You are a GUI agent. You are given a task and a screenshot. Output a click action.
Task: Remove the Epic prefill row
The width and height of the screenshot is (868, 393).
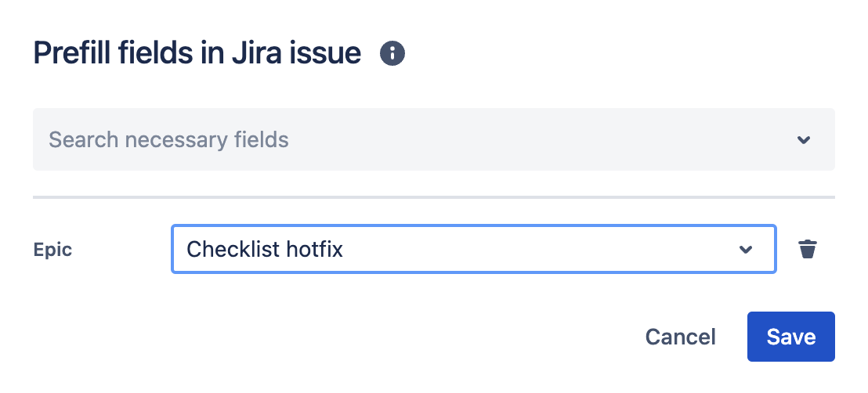coord(807,250)
